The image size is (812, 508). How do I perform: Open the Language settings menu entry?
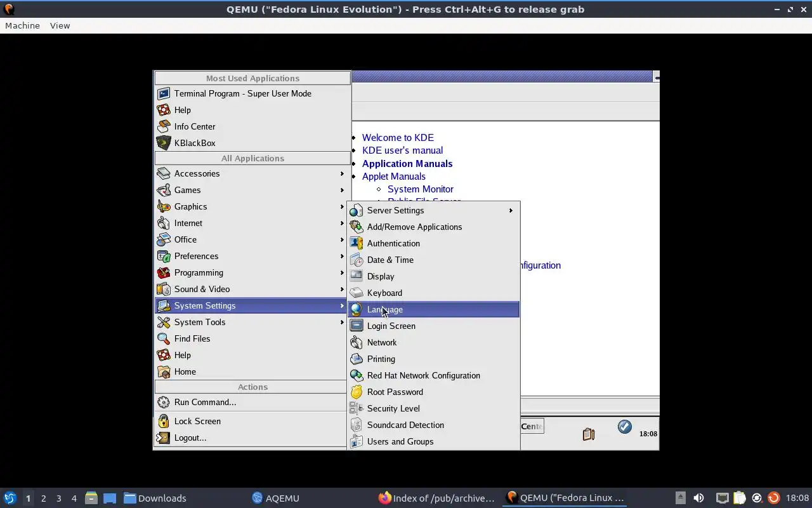click(434, 309)
